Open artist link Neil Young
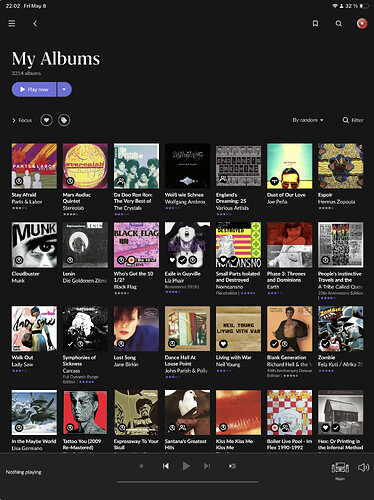 228,364
